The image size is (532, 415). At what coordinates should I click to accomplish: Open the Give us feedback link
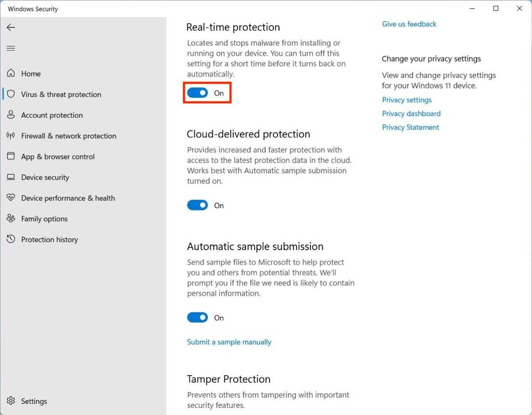pos(409,24)
